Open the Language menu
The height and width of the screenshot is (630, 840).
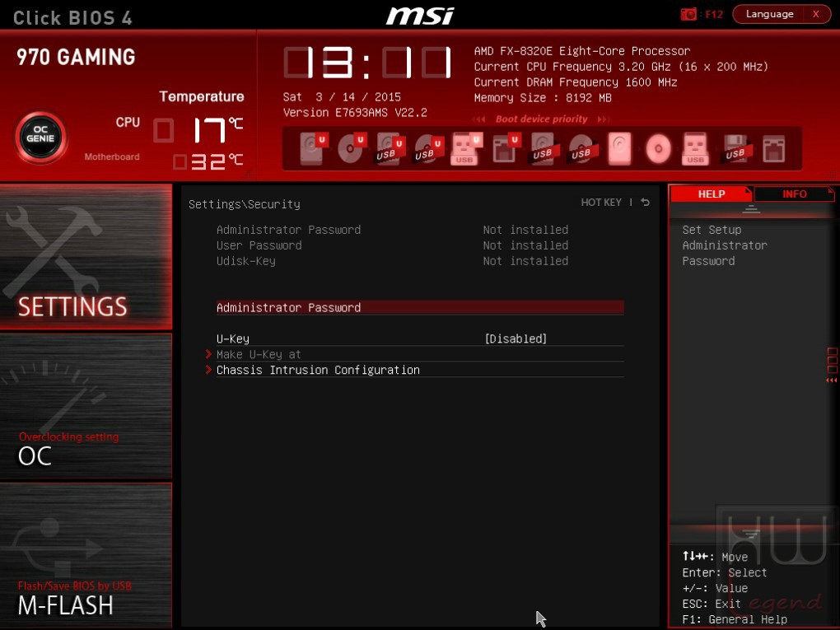pos(769,14)
